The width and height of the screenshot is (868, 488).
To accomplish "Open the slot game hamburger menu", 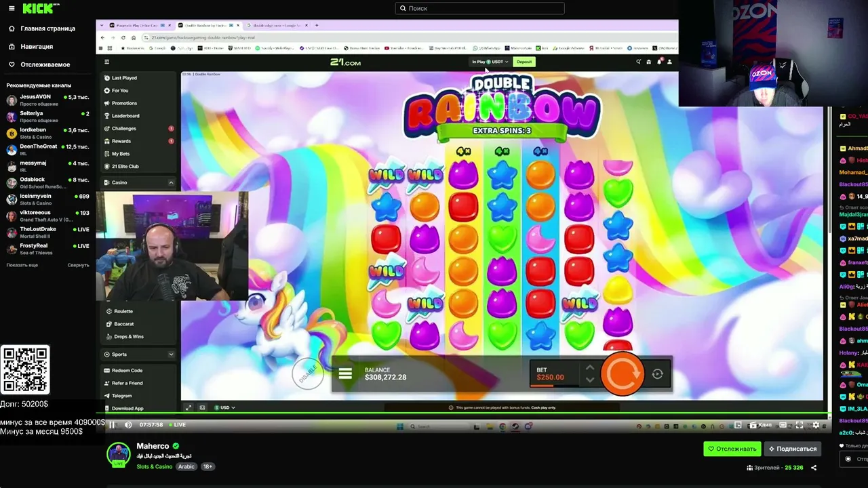I will click(345, 373).
